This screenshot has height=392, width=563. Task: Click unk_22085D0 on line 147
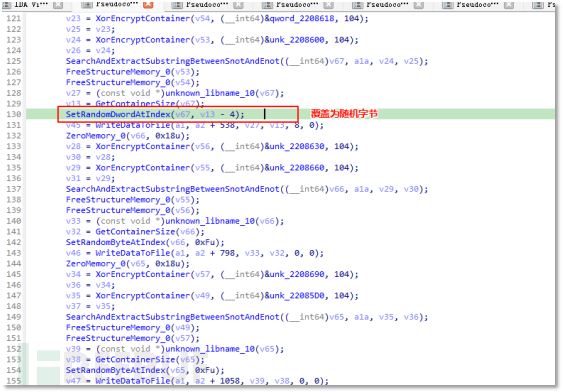[297, 296]
